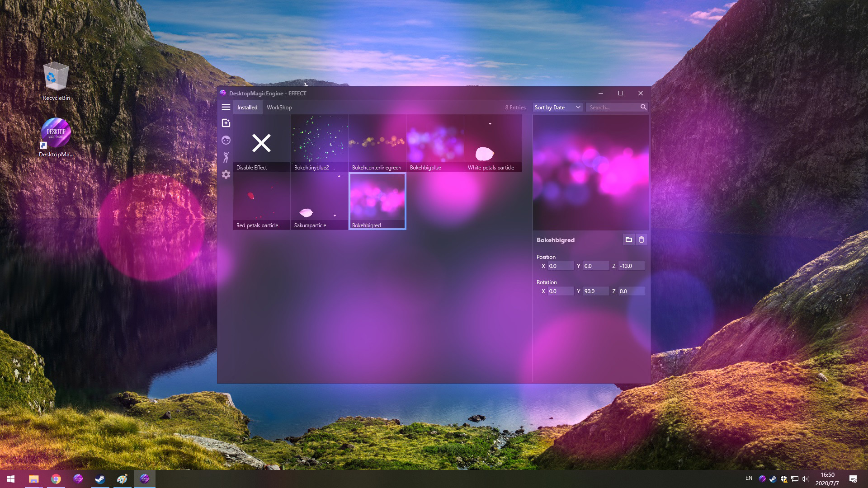Edit the Rotation Y value of 90.0
This screenshot has width=868, height=488.
[x=596, y=291]
